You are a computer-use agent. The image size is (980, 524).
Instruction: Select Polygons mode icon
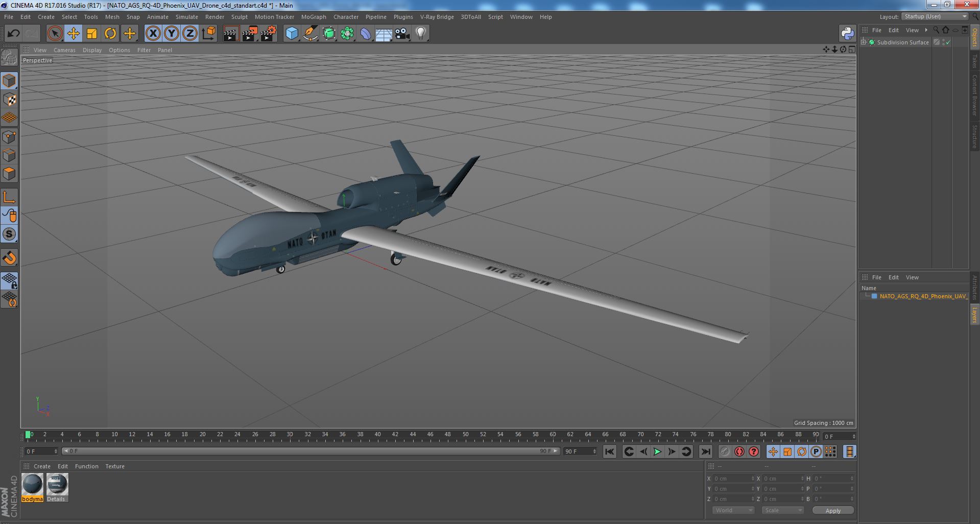[x=9, y=174]
